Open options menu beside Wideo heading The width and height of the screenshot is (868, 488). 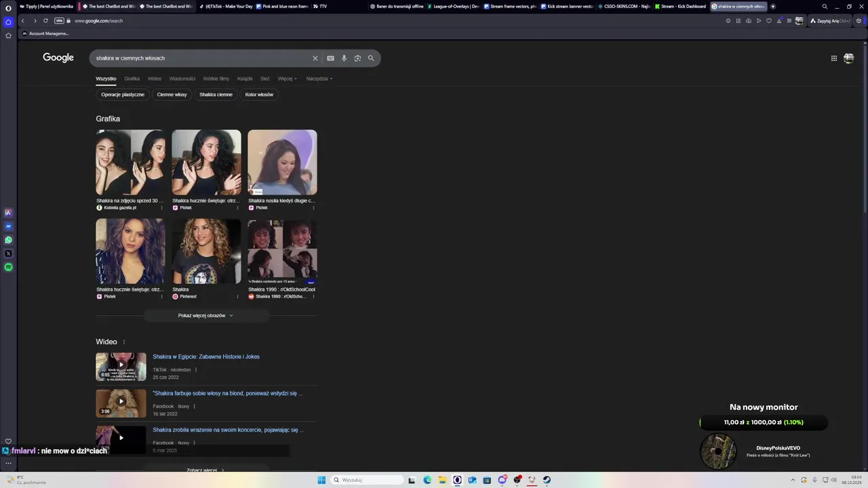(x=123, y=342)
